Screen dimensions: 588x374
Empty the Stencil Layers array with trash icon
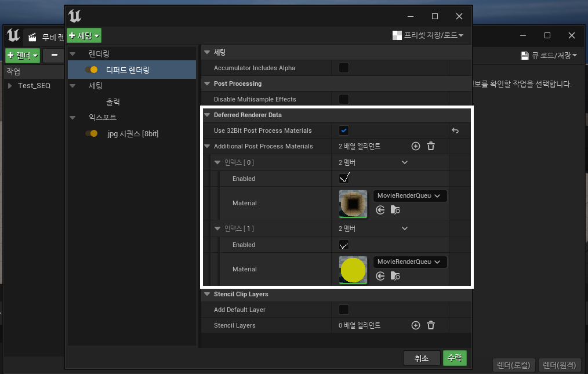pyautogui.click(x=431, y=325)
